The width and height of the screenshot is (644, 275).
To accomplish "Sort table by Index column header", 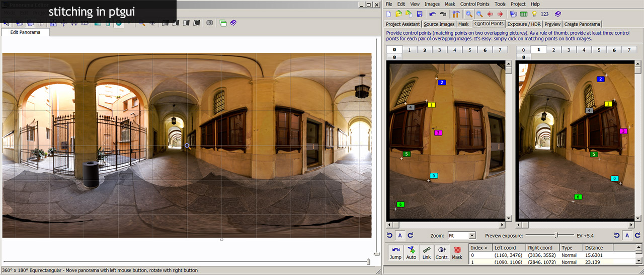I will pos(480,248).
